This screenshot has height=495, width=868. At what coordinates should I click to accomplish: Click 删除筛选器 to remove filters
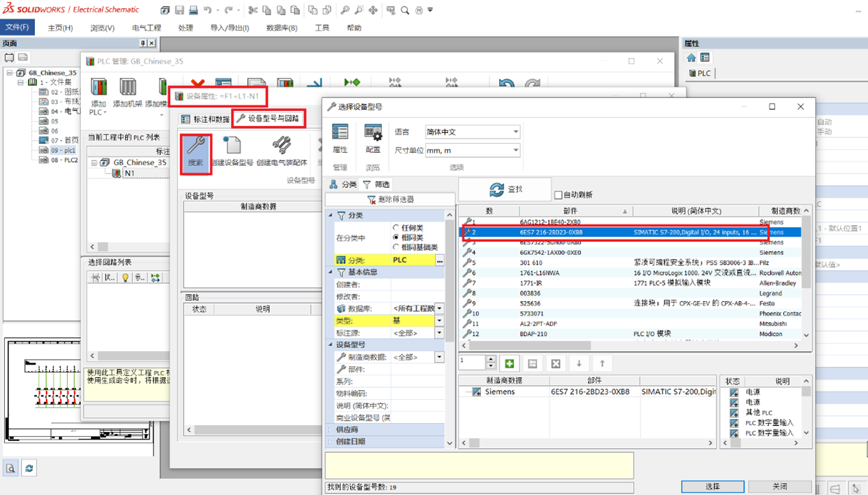click(x=390, y=200)
